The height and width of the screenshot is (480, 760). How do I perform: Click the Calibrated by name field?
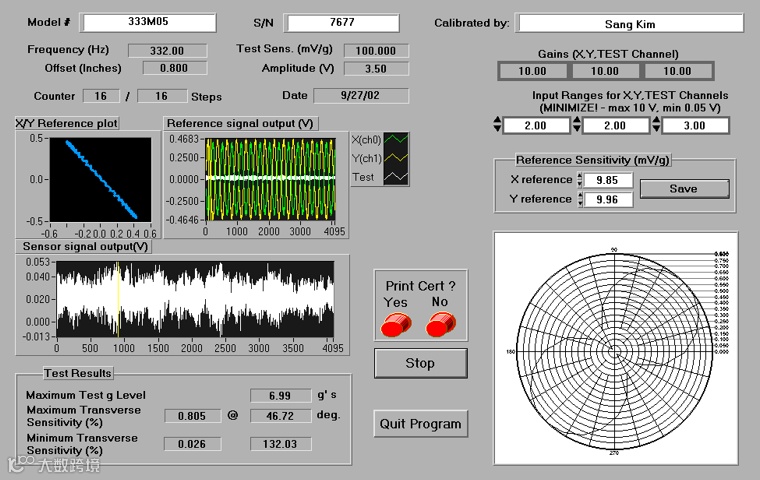tap(630, 23)
